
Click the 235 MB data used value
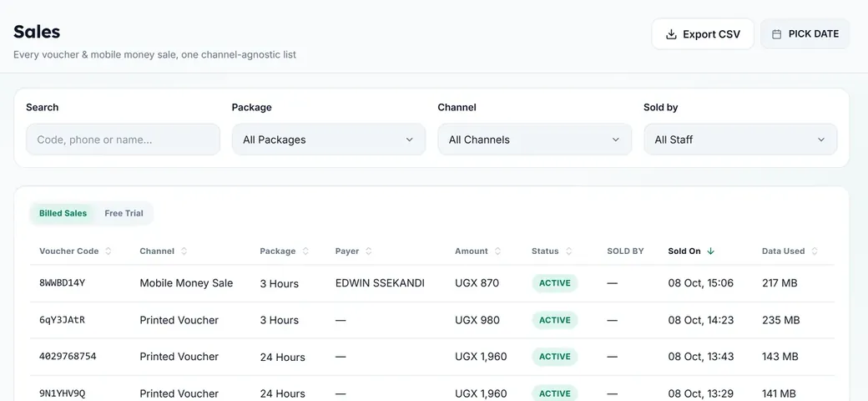780,320
